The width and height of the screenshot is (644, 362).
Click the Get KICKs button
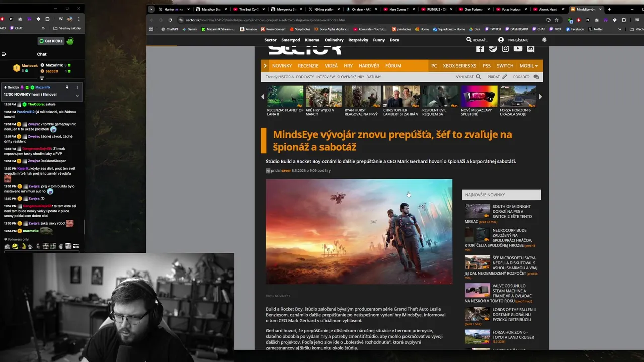pyautogui.click(x=51, y=41)
